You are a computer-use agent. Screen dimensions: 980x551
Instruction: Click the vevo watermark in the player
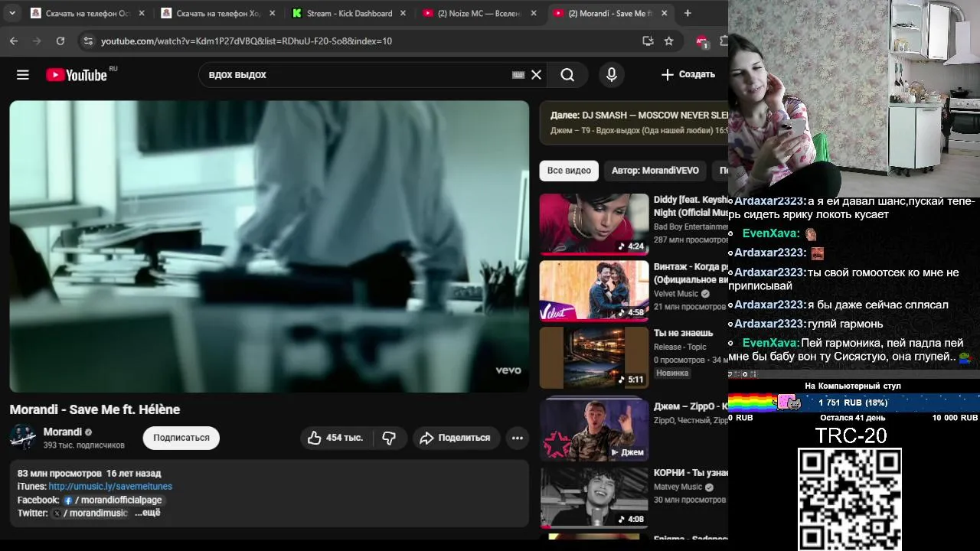[x=508, y=370]
